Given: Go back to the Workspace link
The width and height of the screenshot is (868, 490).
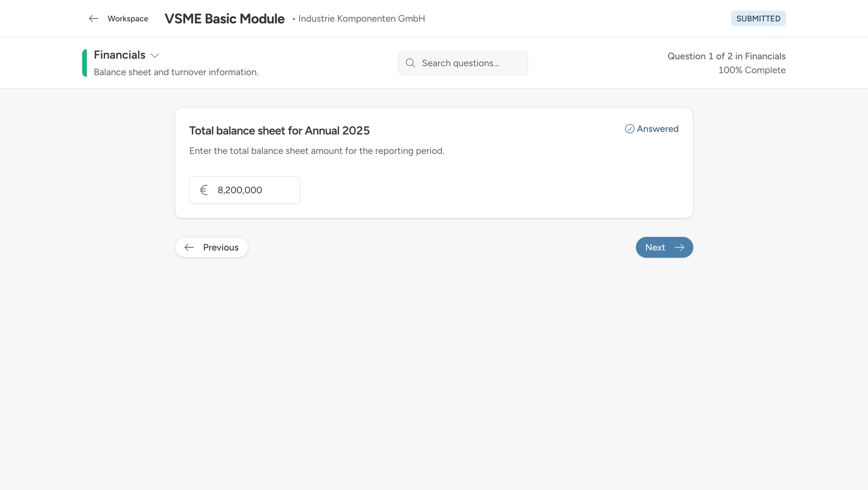Looking at the screenshot, I should (128, 19).
